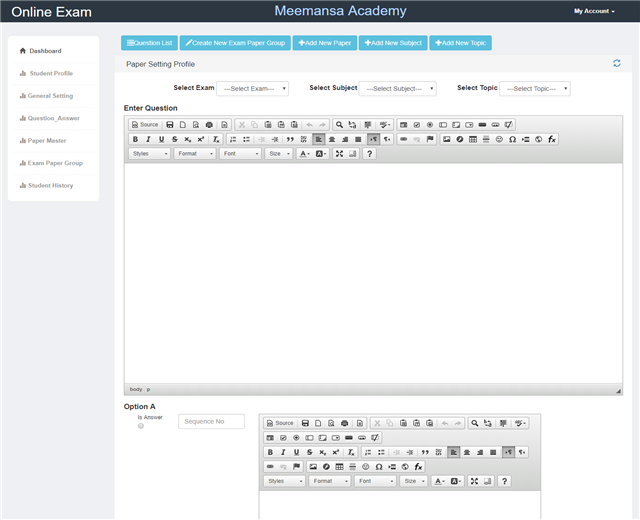Open math formula tool in Option A editor
The image size is (640, 520).
pyautogui.click(x=418, y=467)
